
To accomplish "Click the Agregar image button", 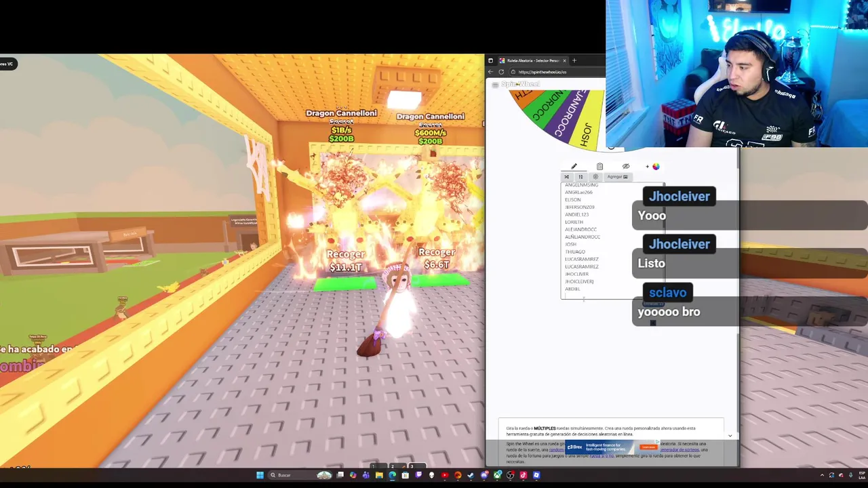I will tap(618, 177).
